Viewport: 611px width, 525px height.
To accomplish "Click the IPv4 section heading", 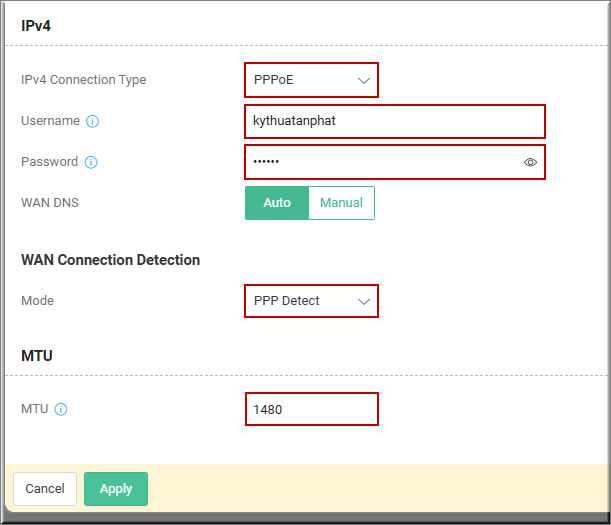I will click(36, 26).
